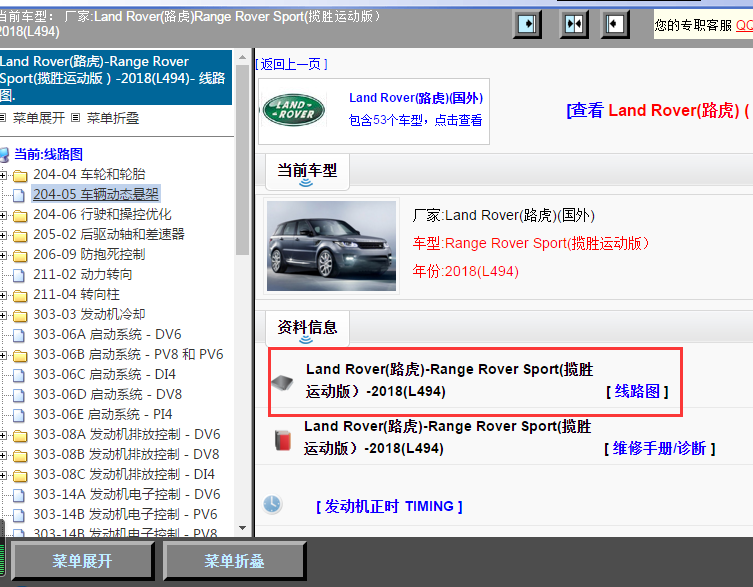
Task: Click the sidebar scrollbar up arrow
Action: click(x=243, y=57)
